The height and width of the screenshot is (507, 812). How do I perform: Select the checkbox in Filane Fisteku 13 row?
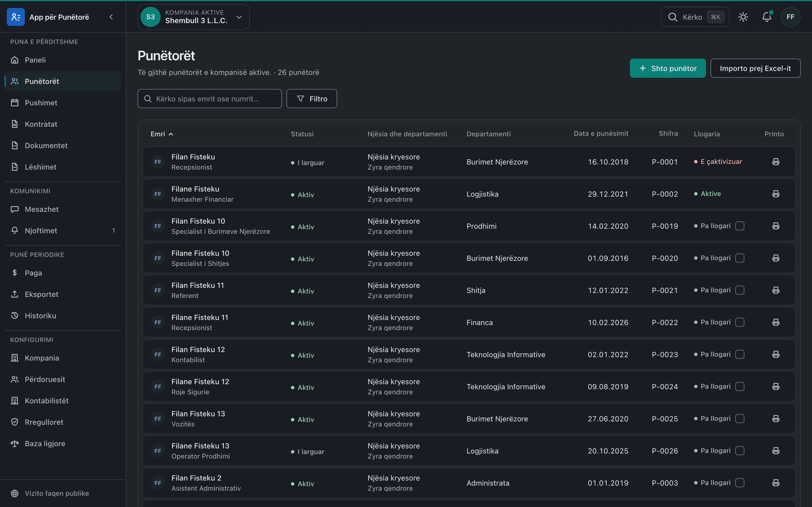pos(740,451)
